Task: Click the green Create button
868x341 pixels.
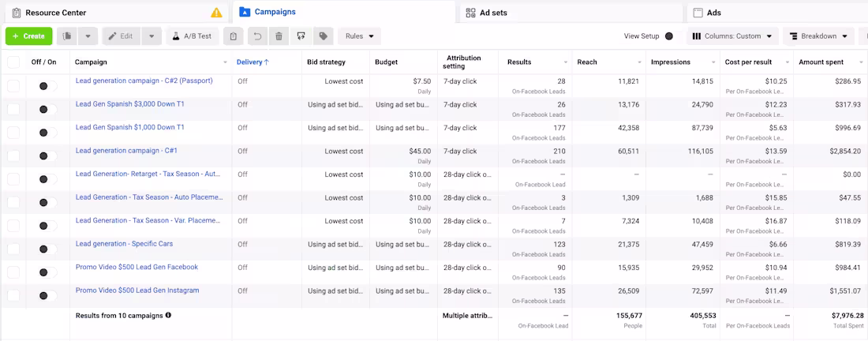Action: (x=29, y=36)
